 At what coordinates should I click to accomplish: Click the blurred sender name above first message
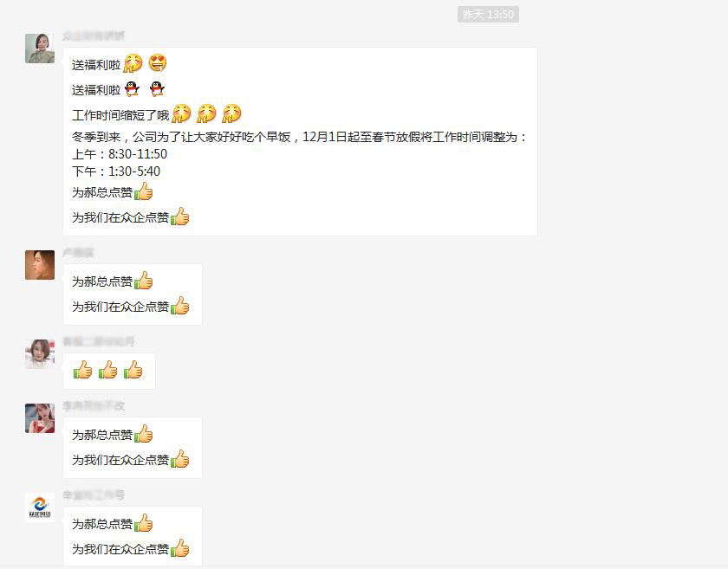[94, 36]
